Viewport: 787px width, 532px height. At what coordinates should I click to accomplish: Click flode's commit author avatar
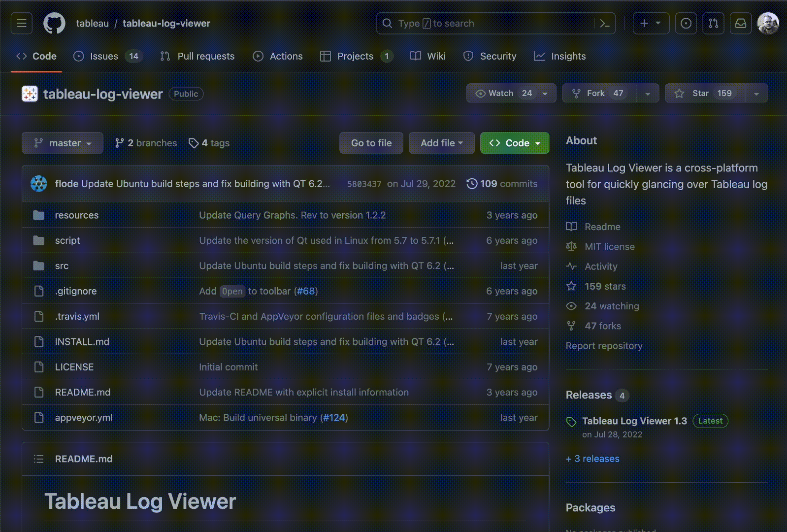[x=39, y=184]
